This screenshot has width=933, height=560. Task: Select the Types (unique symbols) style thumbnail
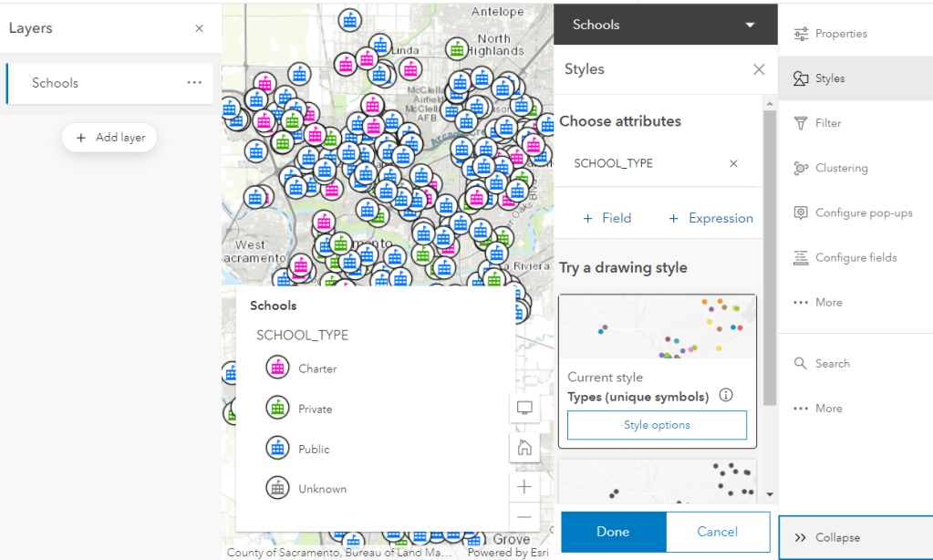click(x=657, y=327)
